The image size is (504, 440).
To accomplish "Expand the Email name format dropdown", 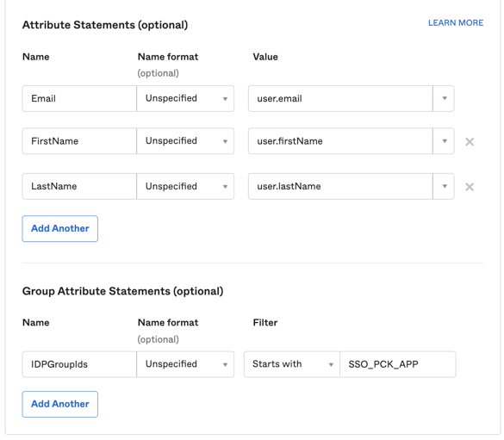I will 185,98.
